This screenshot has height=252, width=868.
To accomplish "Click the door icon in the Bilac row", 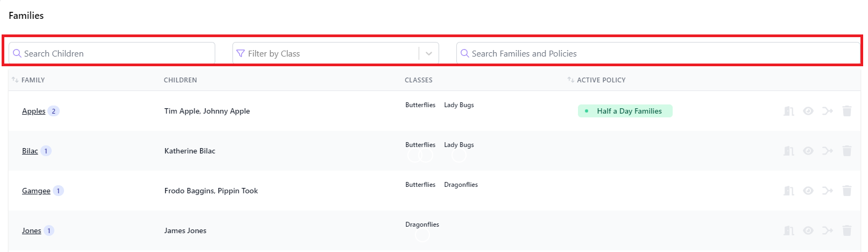I will click(x=789, y=151).
